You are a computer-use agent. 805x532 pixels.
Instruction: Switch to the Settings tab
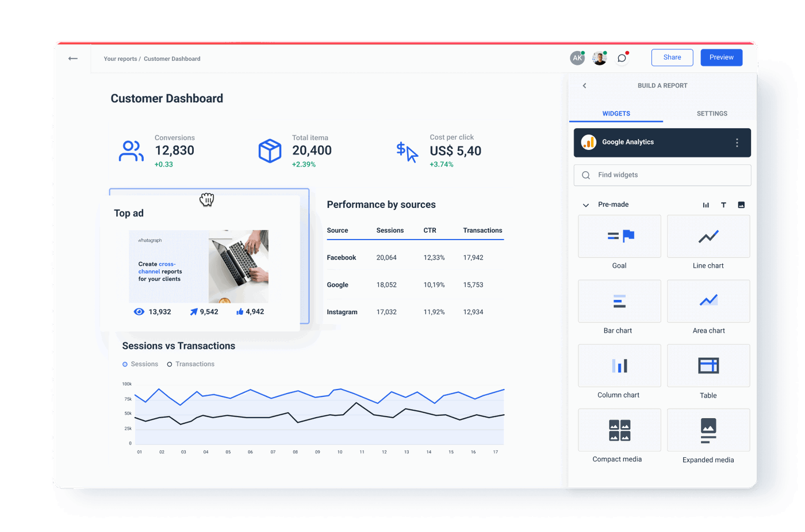[x=712, y=113]
